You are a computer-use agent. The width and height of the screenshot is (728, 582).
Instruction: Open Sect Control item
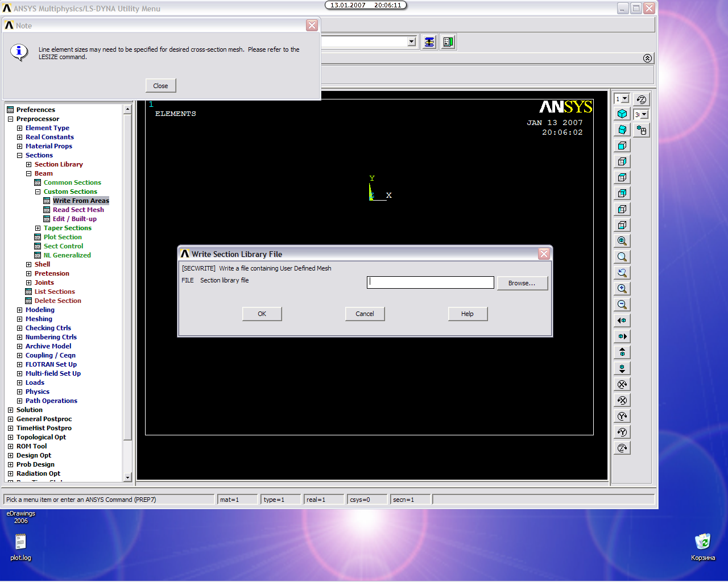pos(63,246)
